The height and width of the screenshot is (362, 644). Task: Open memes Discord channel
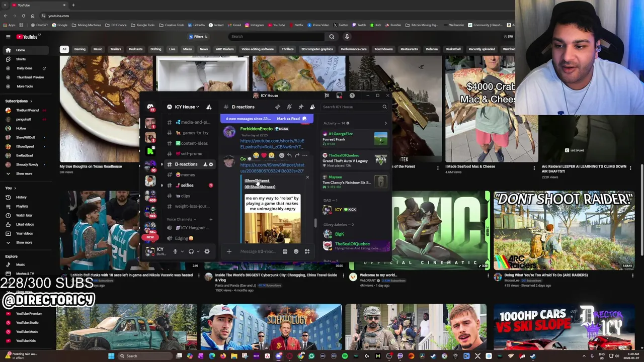pyautogui.click(x=189, y=175)
